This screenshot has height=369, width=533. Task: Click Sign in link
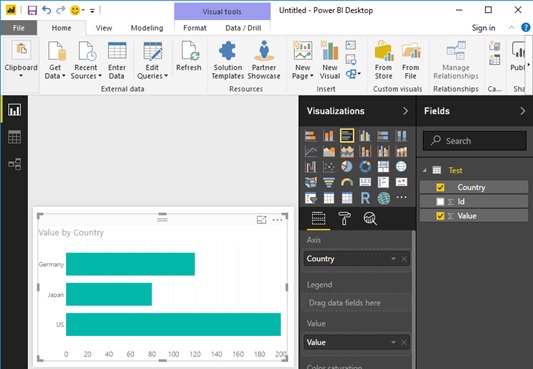coord(483,28)
